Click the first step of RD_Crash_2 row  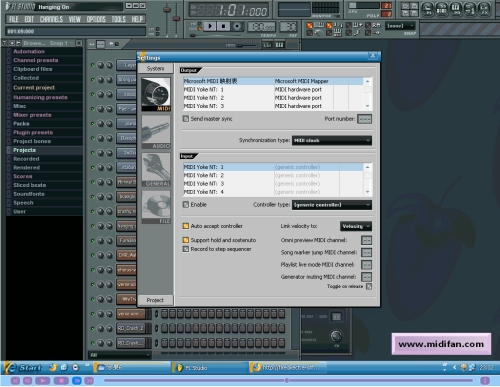coord(164,328)
